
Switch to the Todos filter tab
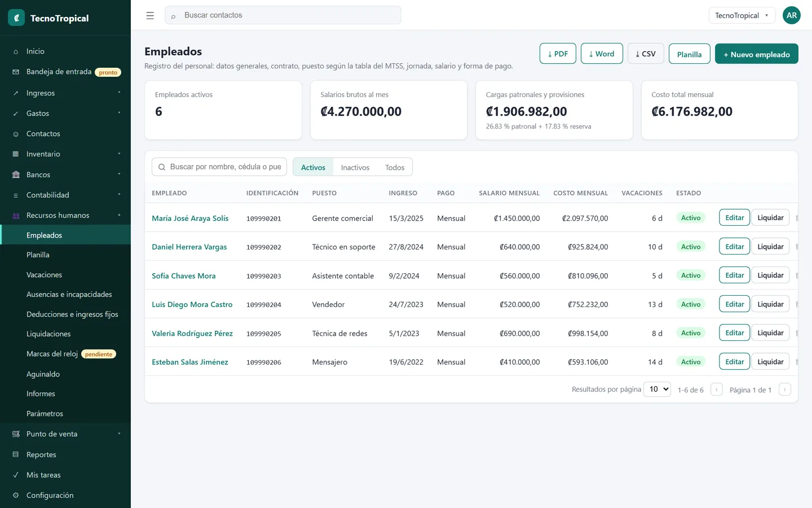[395, 168]
